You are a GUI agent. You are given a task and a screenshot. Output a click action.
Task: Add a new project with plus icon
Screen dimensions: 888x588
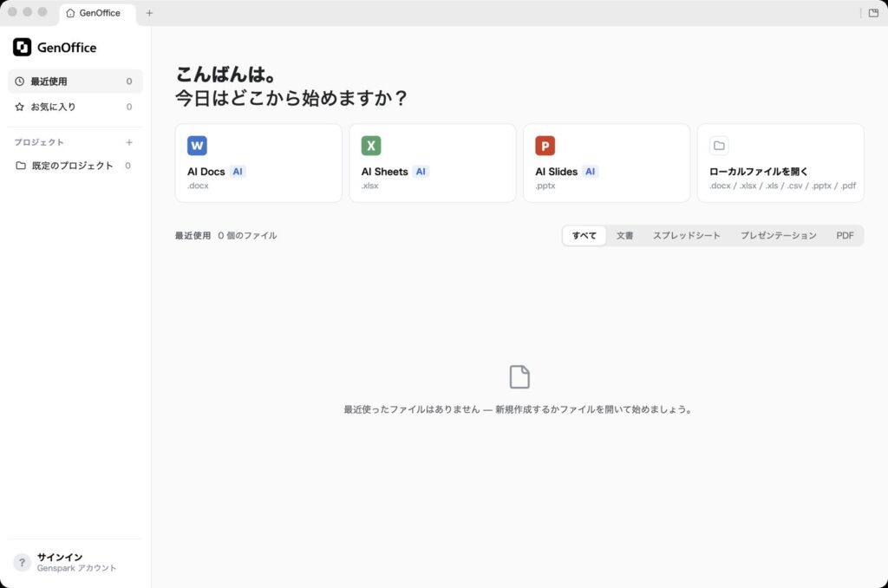(x=129, y=142)
